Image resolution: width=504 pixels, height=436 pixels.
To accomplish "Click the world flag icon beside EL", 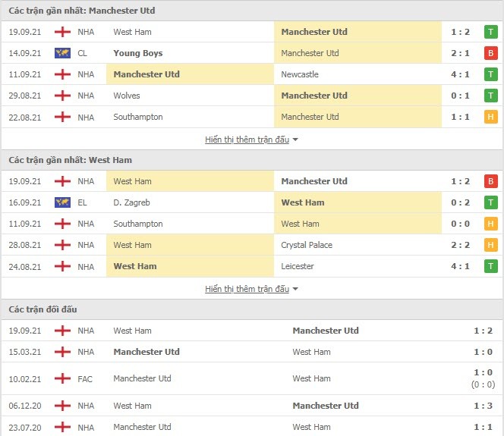I will pyautogui.click(x=63, y=202).
